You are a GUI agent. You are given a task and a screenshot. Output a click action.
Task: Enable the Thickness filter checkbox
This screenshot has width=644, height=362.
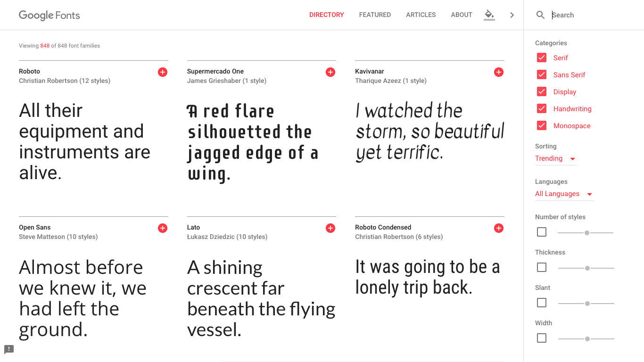541,267
